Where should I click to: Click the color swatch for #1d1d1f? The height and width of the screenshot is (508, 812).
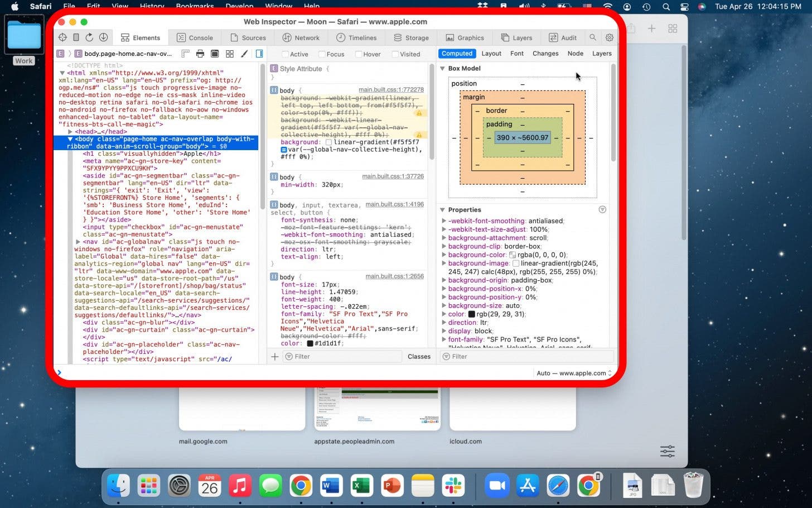[310, 343]
